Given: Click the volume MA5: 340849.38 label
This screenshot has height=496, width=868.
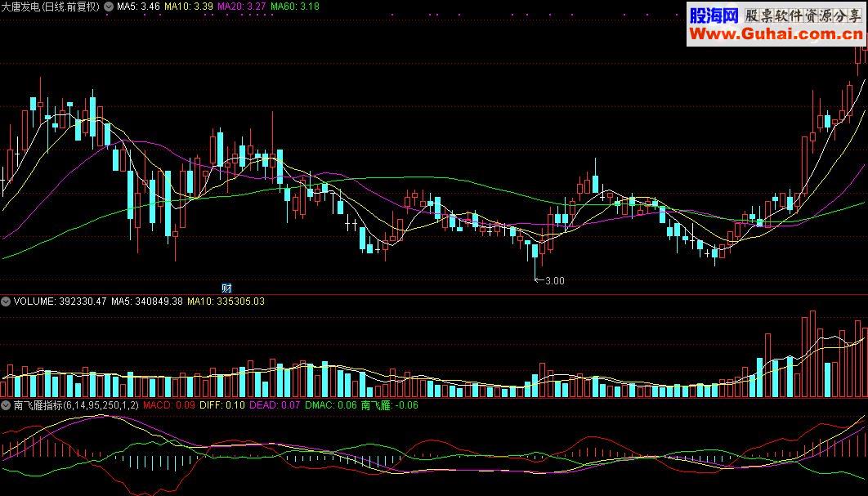Looking at the screenshot, I should click(x=146, y=302).
